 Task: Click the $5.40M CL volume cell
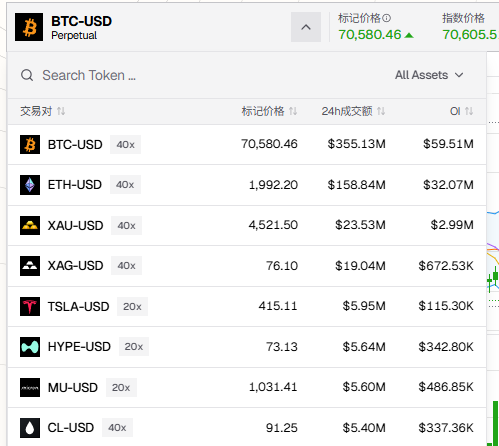point(364,428)
